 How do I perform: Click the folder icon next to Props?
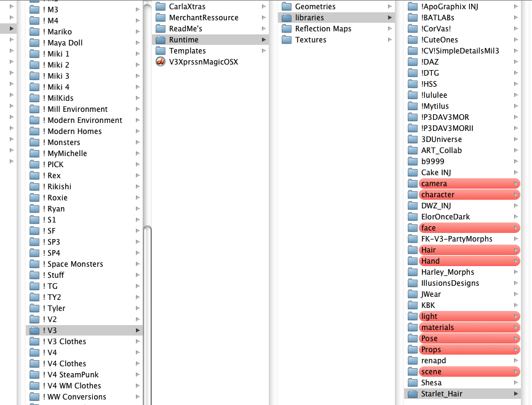click(413, 350)
